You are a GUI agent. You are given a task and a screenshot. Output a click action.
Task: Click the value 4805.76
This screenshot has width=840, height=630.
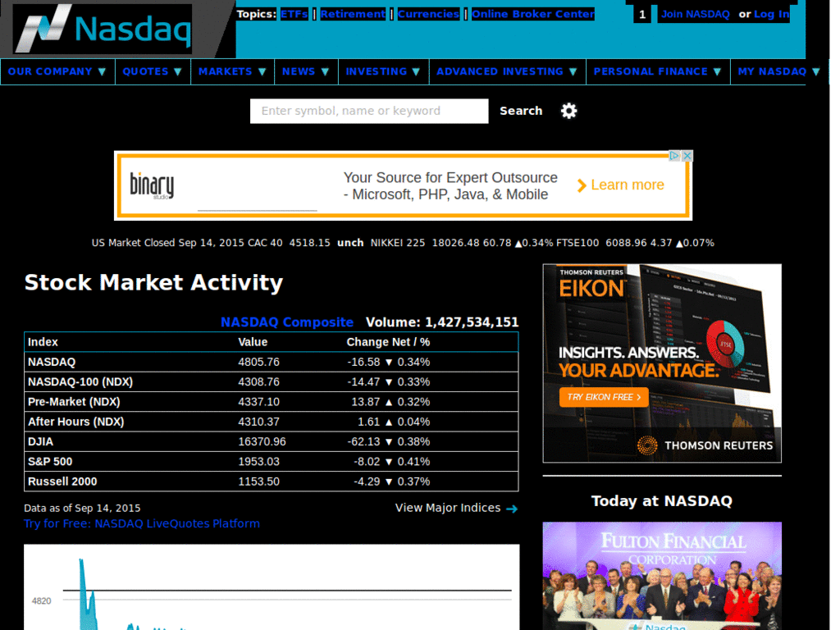[258, 362]
